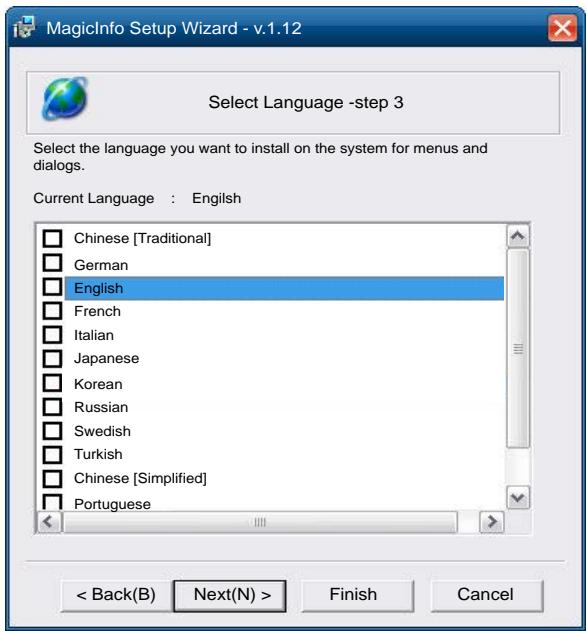Cancel the setup wizard
Image resolution: width=587 pixels, height=631 pixels.
pyautogui.click(x=486, y=595)
